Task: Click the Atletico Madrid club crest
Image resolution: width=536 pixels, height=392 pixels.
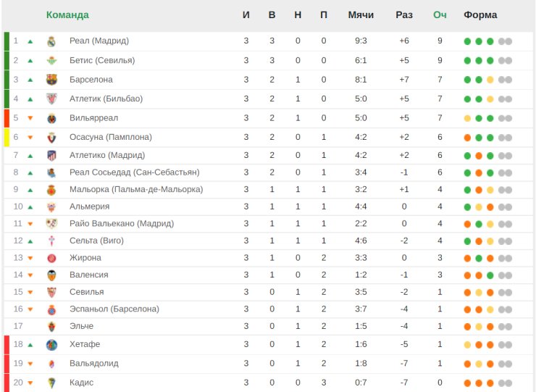Action: tap(51, 156)
